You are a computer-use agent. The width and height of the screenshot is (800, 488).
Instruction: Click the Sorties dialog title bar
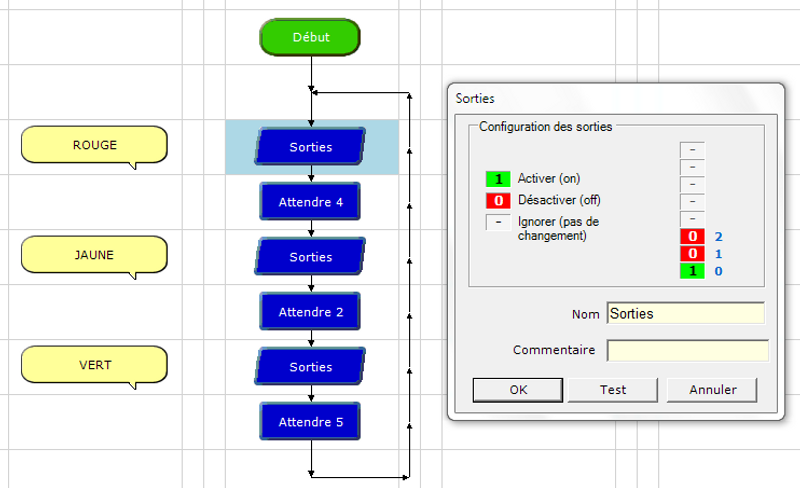click(x=616, y=98)
